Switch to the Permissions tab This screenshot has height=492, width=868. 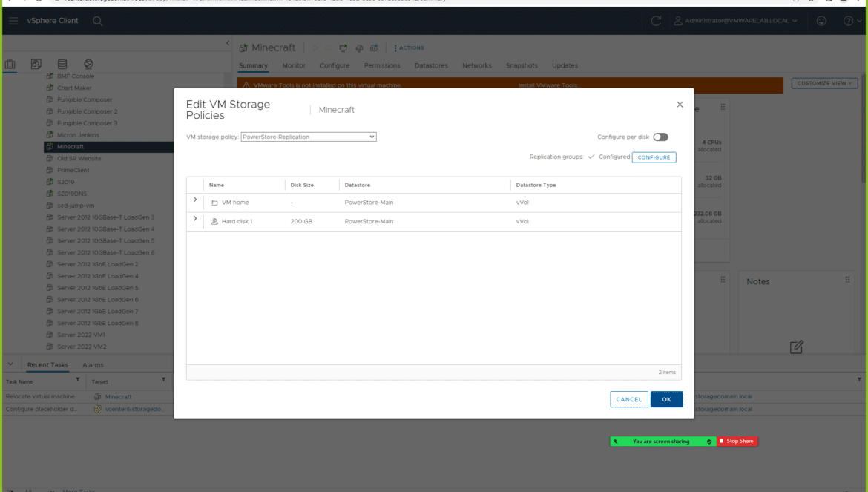[x=382, y=65]
